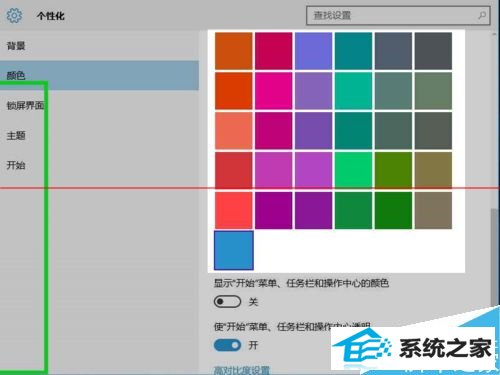Open the 背景 settings page
This screenshot has height=375, width=500.
click(16, 46)
